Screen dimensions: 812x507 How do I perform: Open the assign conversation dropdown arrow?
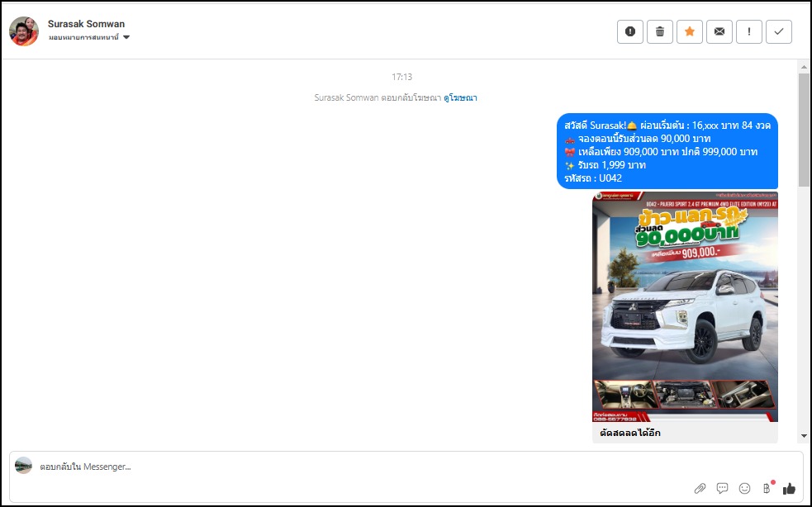point(126,37)
